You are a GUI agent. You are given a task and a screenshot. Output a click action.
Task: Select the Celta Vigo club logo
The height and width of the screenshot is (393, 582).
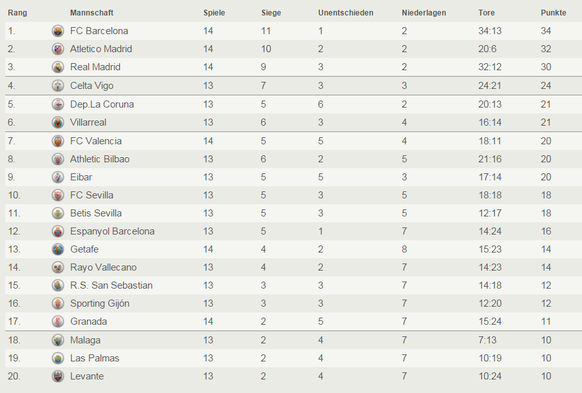coord(58,86)
